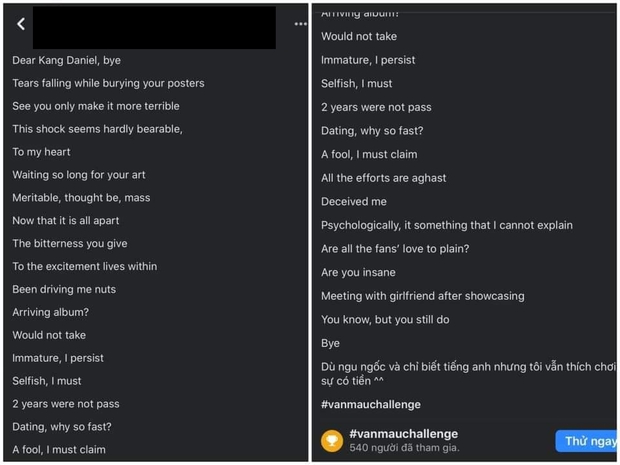Click the blacked-out profile header bar
Image resolution: width=620 pixels, height=465 pixels.
pyautogui.click(x=154, y=27)
